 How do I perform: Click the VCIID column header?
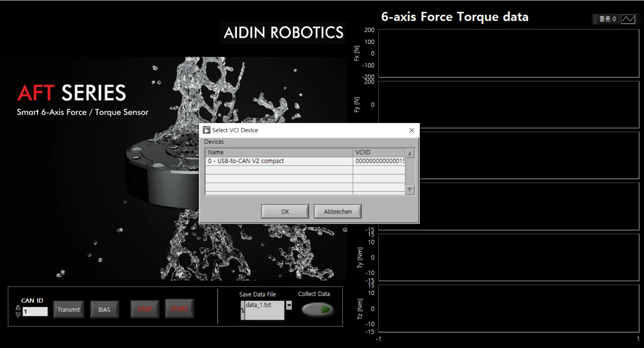point(379,152)
